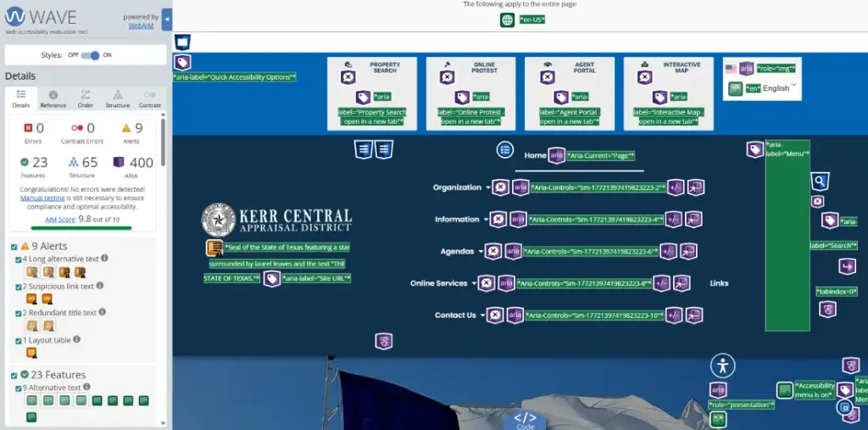Click the Menu aria-label tag icon
This screenshot has width=868, height=430.
pyautogui.click(x=755, y=149)
